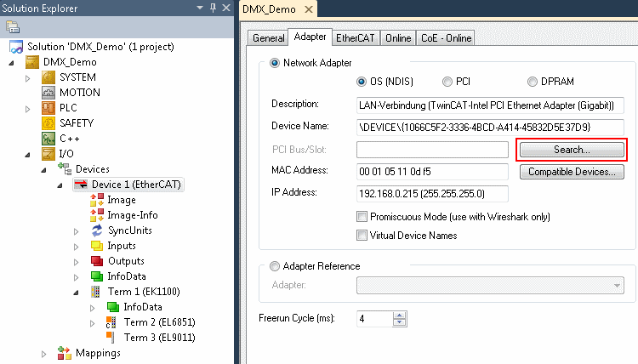638x364 pixels.
Task: Click the Search... button
Action: 572,150
